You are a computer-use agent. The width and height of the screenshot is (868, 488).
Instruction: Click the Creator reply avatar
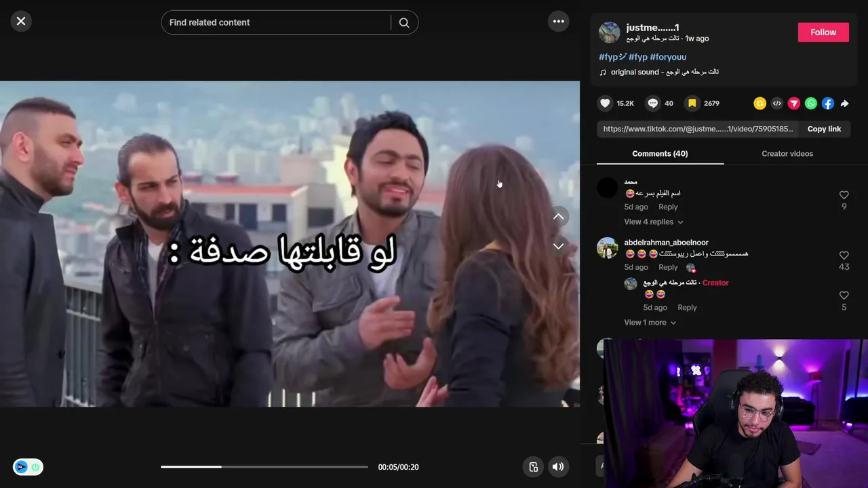pyautogui.click(x=631, y=284)
